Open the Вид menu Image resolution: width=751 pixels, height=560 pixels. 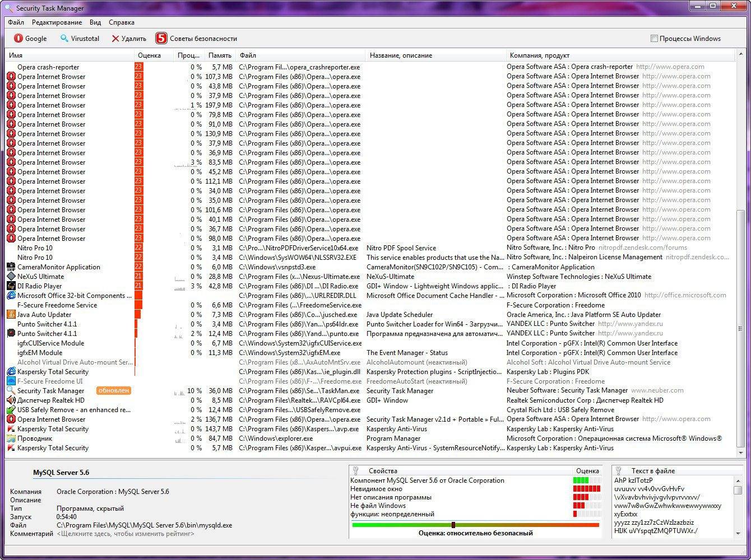click(95, 22)
